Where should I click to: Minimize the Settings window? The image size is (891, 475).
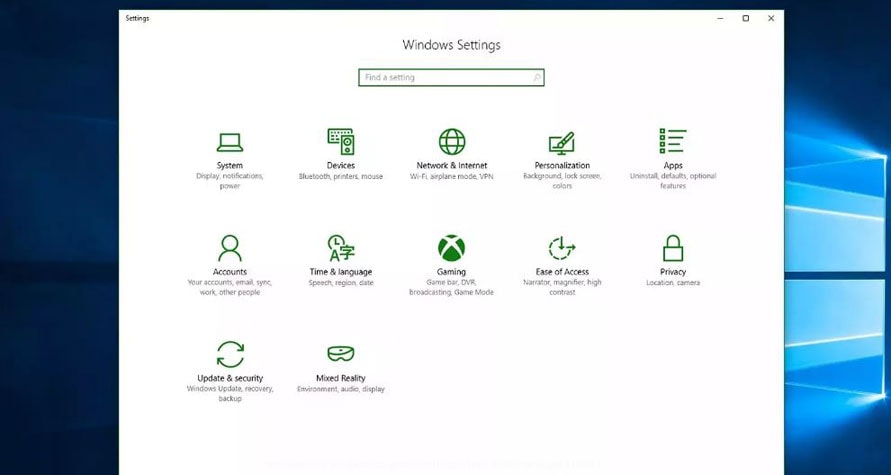(720, 18)
